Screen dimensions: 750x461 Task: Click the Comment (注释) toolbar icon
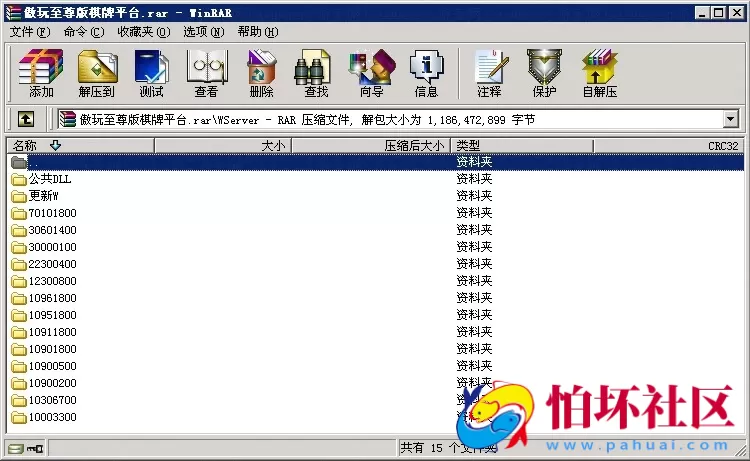pos(490,73)
